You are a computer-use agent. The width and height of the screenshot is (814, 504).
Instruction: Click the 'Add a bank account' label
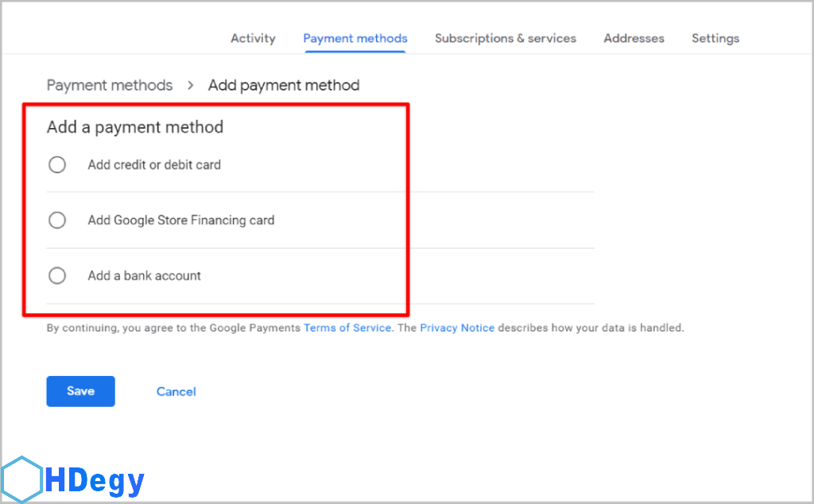(x=144, y=276)
